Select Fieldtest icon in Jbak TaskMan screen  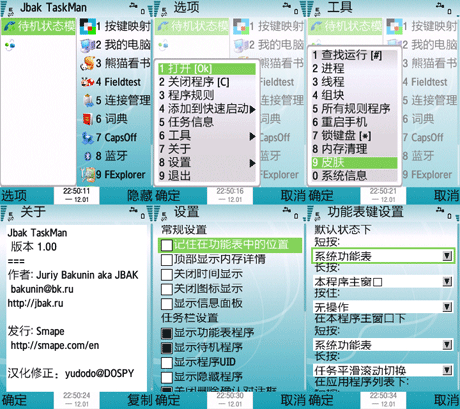coord(88,82)
